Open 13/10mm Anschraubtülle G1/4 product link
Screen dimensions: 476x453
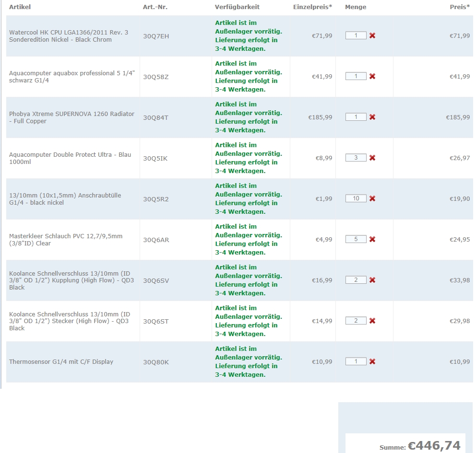65,199
